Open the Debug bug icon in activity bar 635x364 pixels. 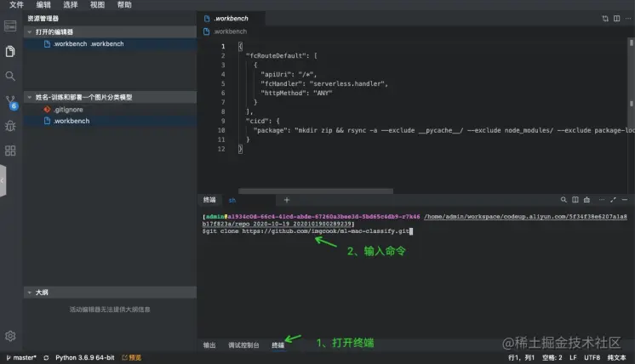click(x=10, y=126)
